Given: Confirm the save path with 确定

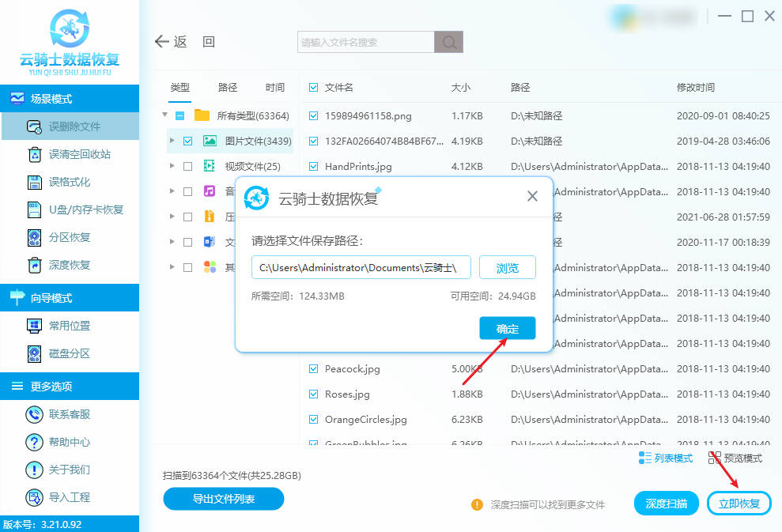Looking at the screenshot, I should coord(507,327).
